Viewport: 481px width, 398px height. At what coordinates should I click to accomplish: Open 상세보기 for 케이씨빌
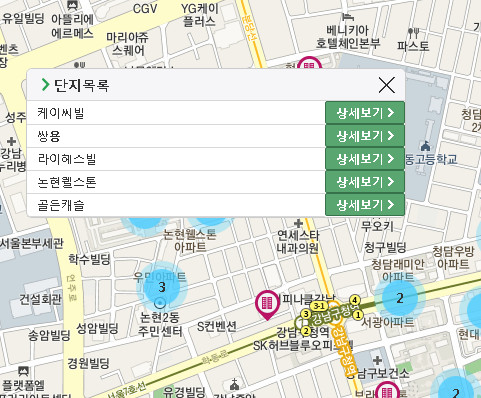(365, 113)
